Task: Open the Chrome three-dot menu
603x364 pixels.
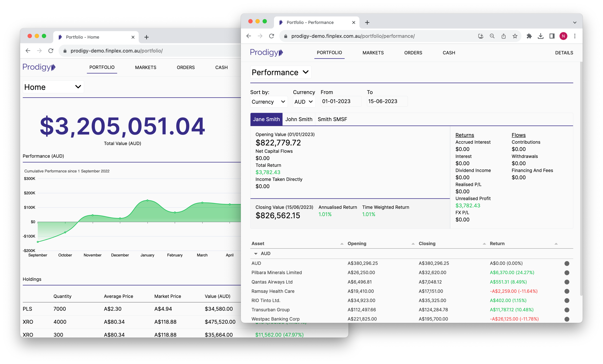Action: click(575, 36)
